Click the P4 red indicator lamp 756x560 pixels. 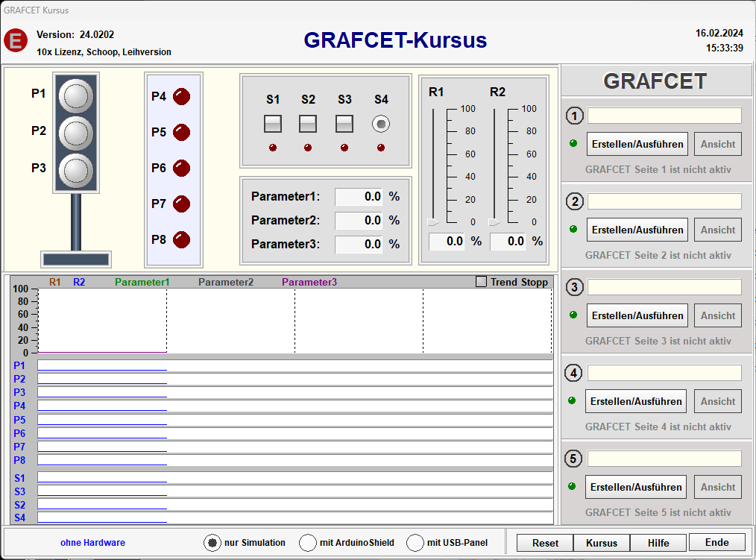click(182, 96)
